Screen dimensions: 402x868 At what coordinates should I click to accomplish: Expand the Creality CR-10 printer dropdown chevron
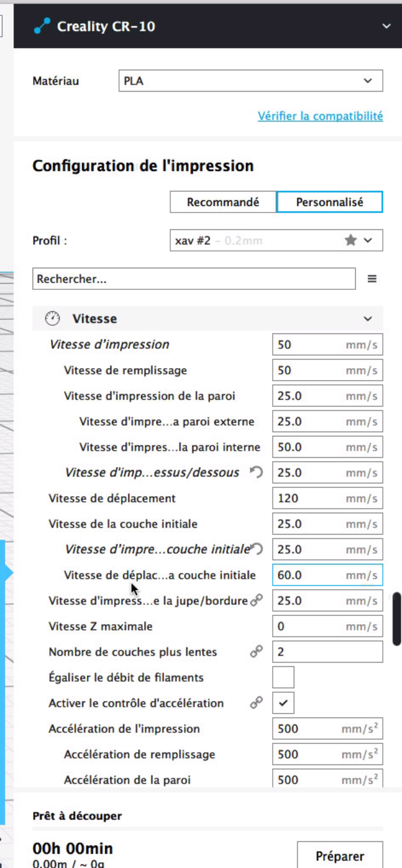(386, 26)
